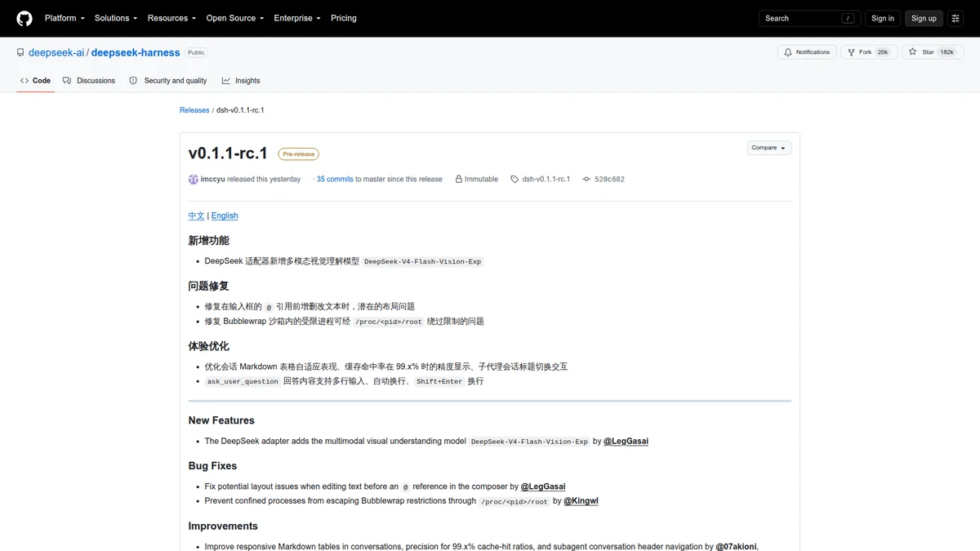Click the Public visibility badge
Image resolution: width=980 pixels, height=551 pixels.
tap(196, 52)
